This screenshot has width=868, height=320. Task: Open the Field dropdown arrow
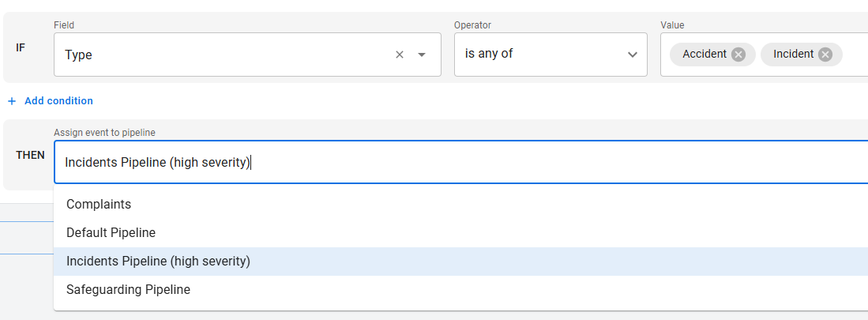tap(422, 55)
